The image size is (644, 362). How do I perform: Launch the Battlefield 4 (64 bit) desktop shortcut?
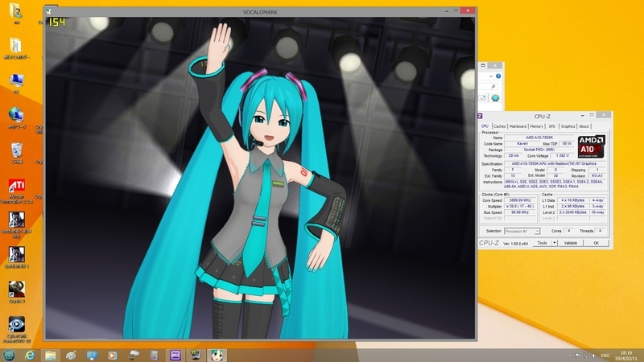[x=16, y=225]
